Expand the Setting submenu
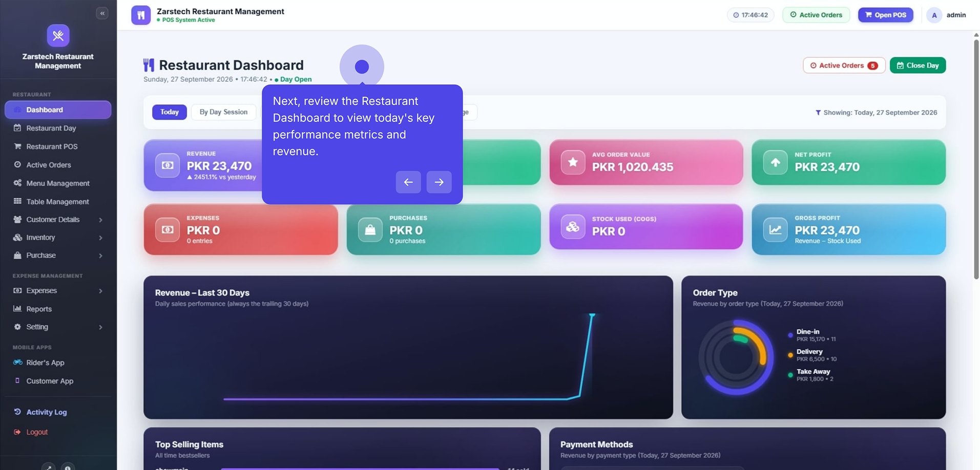 point(58,327)
